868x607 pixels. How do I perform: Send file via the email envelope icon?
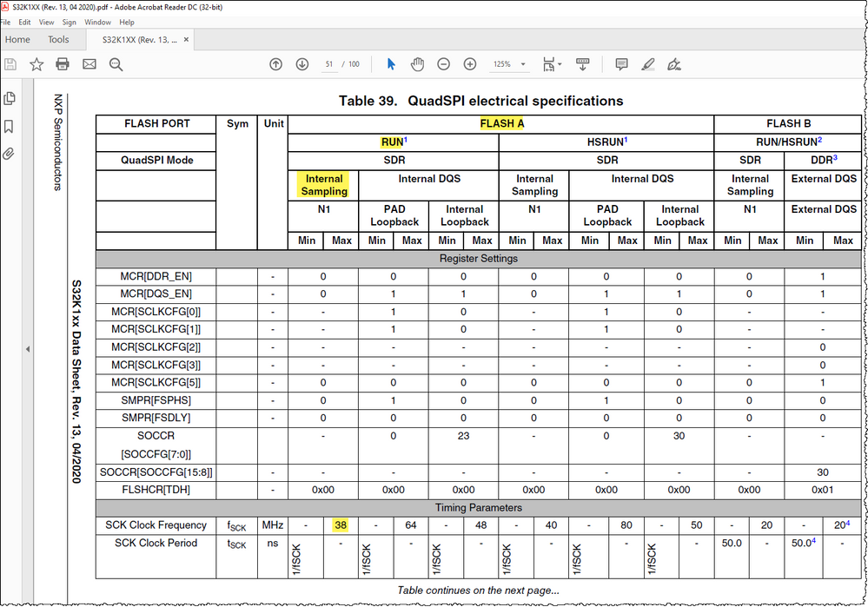click(89, 64)
